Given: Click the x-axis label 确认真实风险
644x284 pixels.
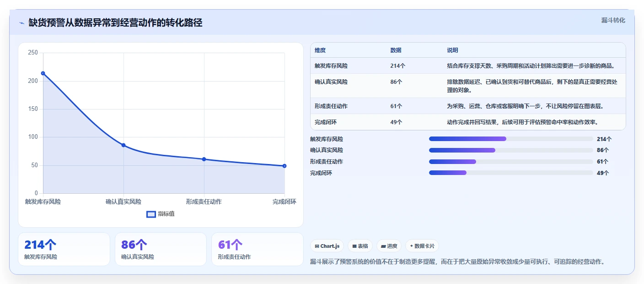Looking at the screenshot, I should pyautogui.click(x=123, y=202).
